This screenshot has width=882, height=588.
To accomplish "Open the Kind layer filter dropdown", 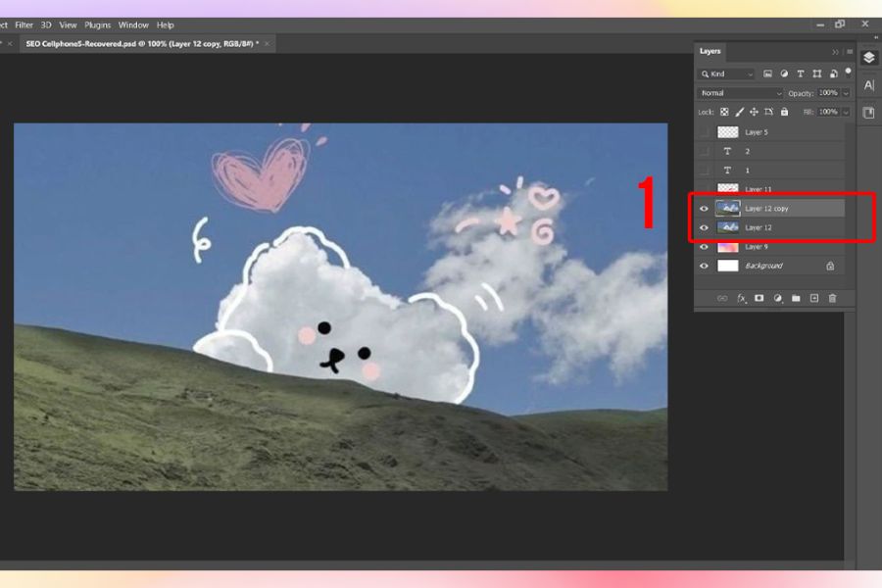I will 726,73.
